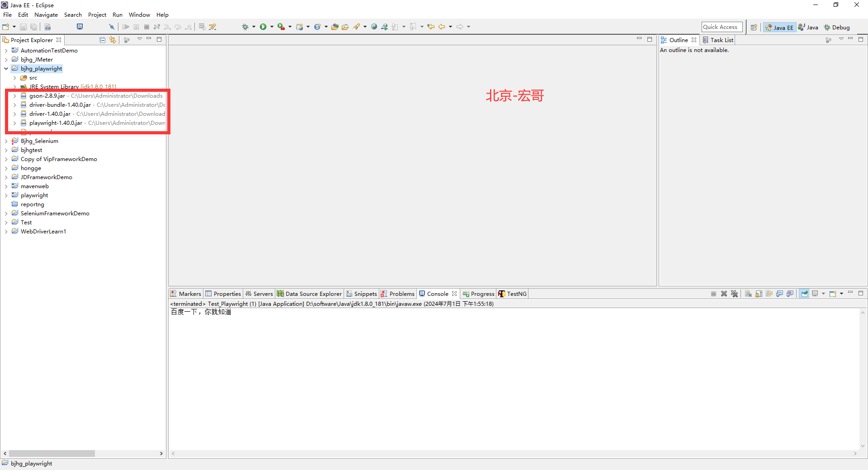This screenshot has width=868, height=470.
Task: Toggle show console on standard out
Action: 779,294
